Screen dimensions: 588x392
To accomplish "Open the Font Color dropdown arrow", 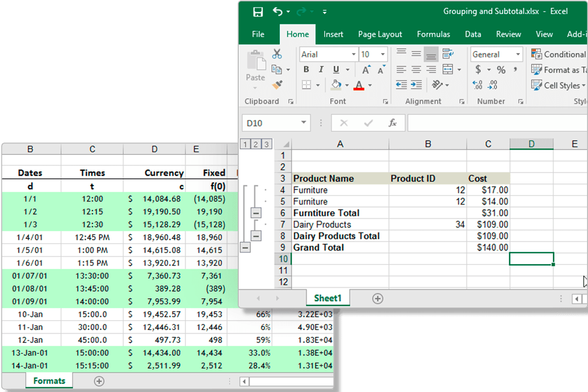I will pyautogui.click(x=370, y=85).
